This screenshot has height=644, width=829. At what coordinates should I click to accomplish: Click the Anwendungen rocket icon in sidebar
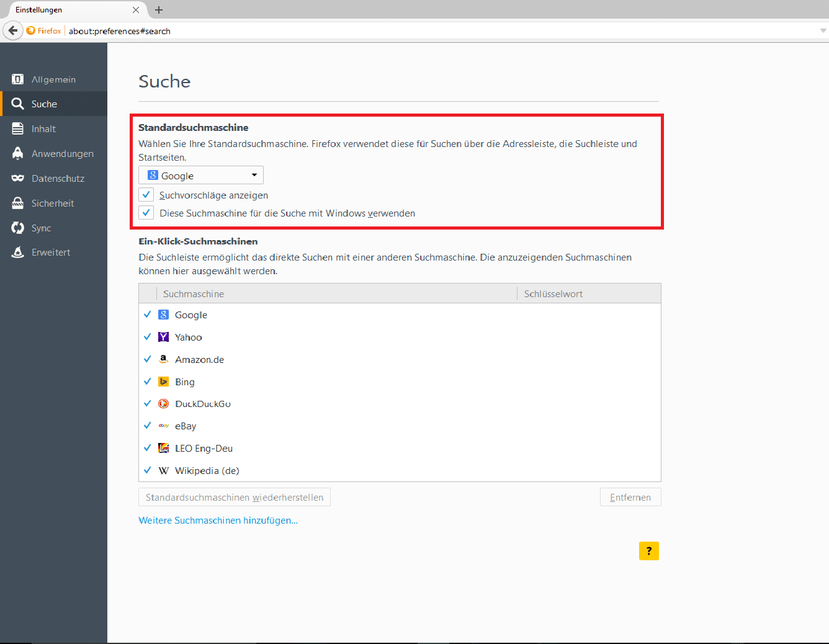pyautogui.click(x=17, y=153)
